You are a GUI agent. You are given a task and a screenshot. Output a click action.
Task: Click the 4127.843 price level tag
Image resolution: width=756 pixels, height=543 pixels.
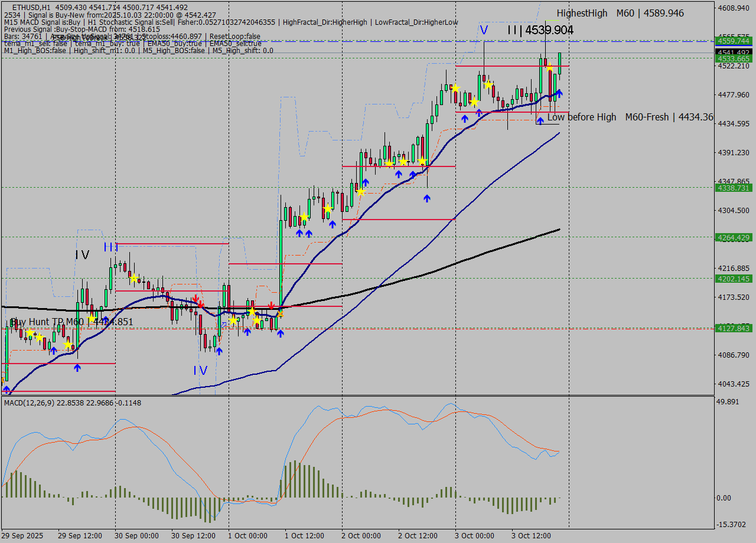pos(733,328)
